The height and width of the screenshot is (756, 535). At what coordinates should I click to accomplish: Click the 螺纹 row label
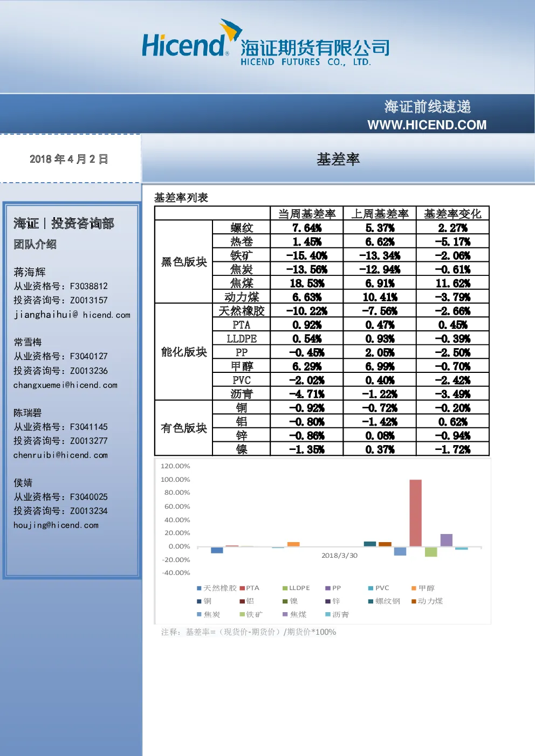pos(242,227)
